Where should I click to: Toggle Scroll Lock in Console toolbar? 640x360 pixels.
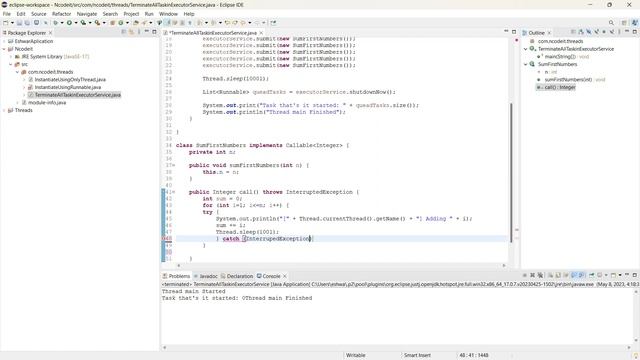click(x=558, y=275)
